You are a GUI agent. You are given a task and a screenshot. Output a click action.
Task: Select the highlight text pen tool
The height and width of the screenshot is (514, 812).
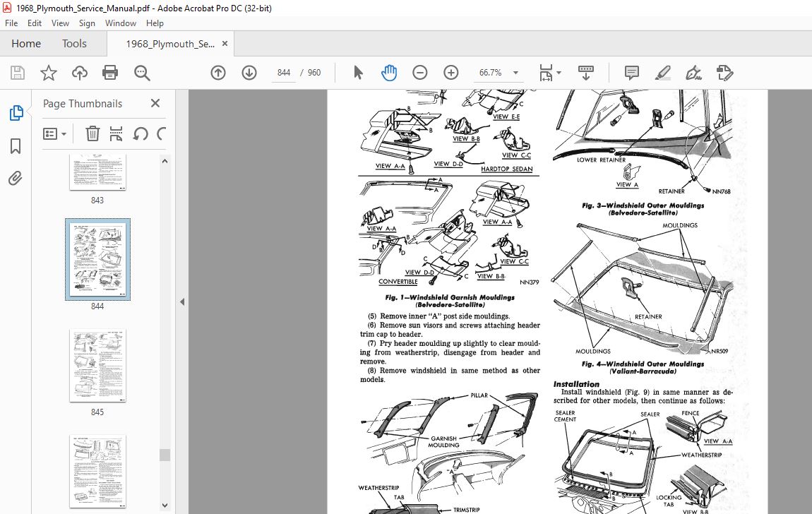[663, 73]
